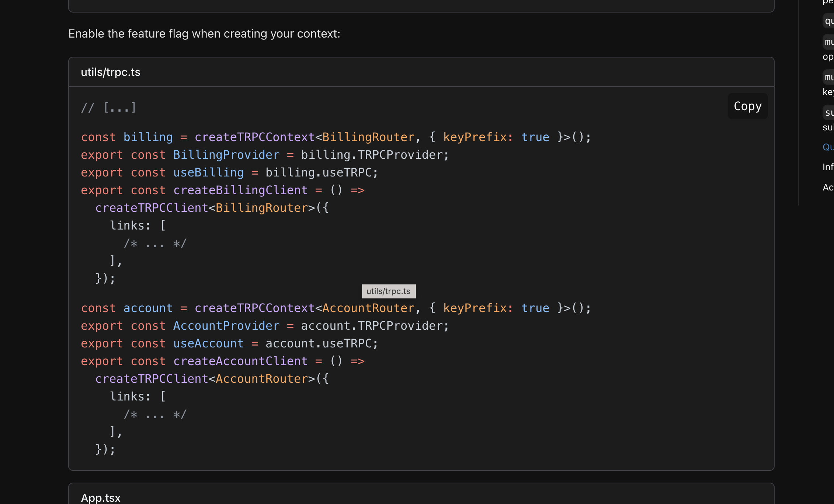Image resolution: width=834 pixels, height=504 pixels.
Task: Select the 'mu' sidebar entry above 'key'
Action: (829, 77)
